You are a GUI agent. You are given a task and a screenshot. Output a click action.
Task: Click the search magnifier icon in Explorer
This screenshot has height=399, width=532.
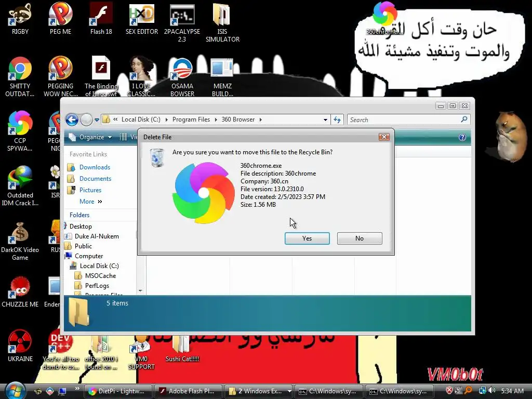tap(464, 119)
